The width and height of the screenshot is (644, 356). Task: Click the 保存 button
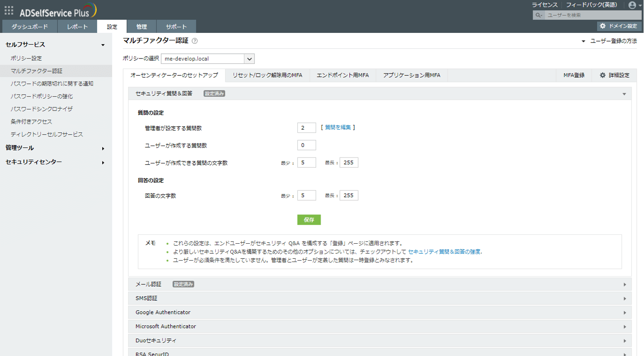pos(310,220)
